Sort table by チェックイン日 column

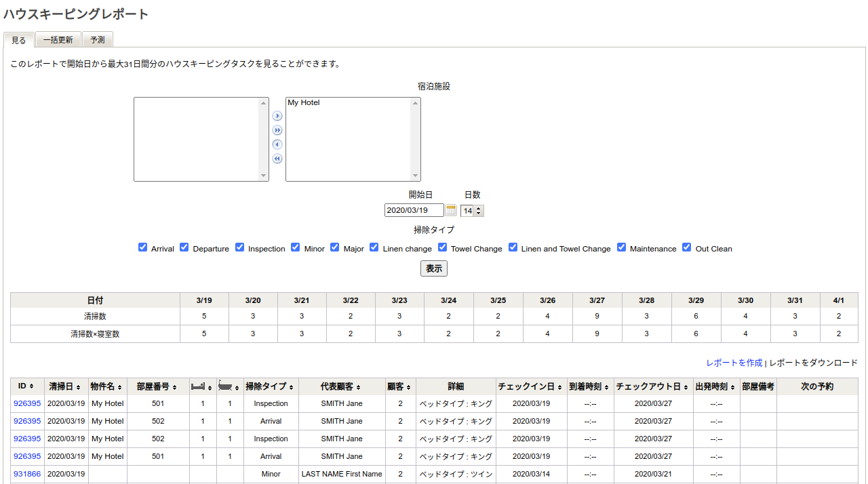tap(530, 386)
